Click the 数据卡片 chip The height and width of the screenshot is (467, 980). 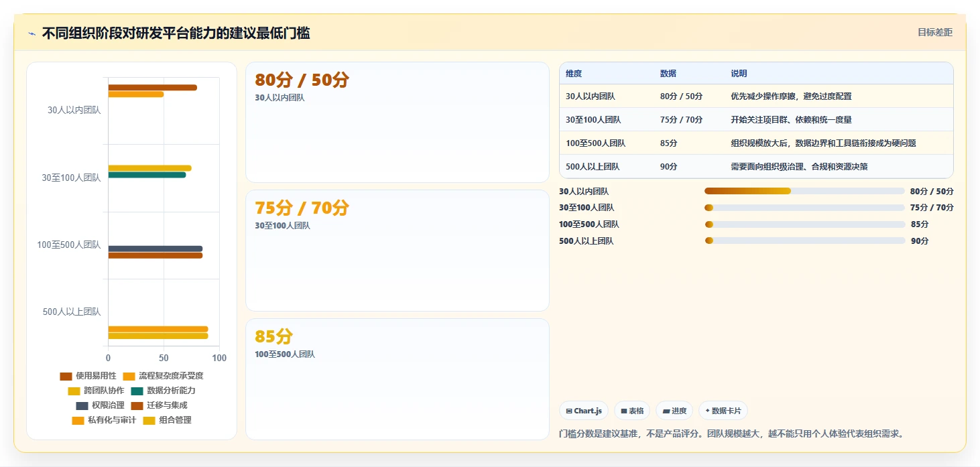(723, 411)
